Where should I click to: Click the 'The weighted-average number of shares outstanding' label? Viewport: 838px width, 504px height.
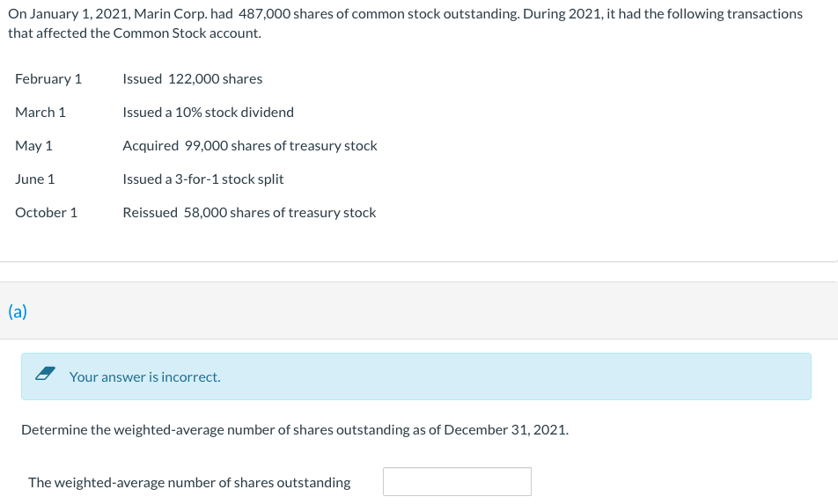(x=190, y=483)
